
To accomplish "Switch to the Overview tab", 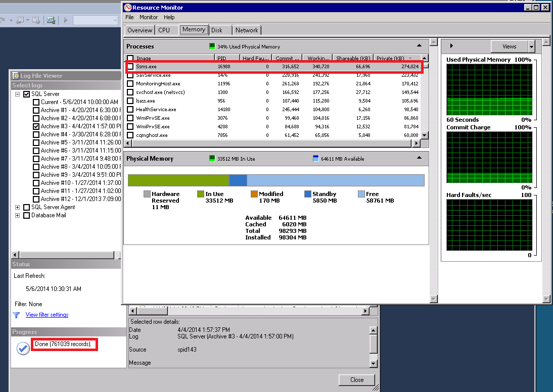I will click(140, 30).
